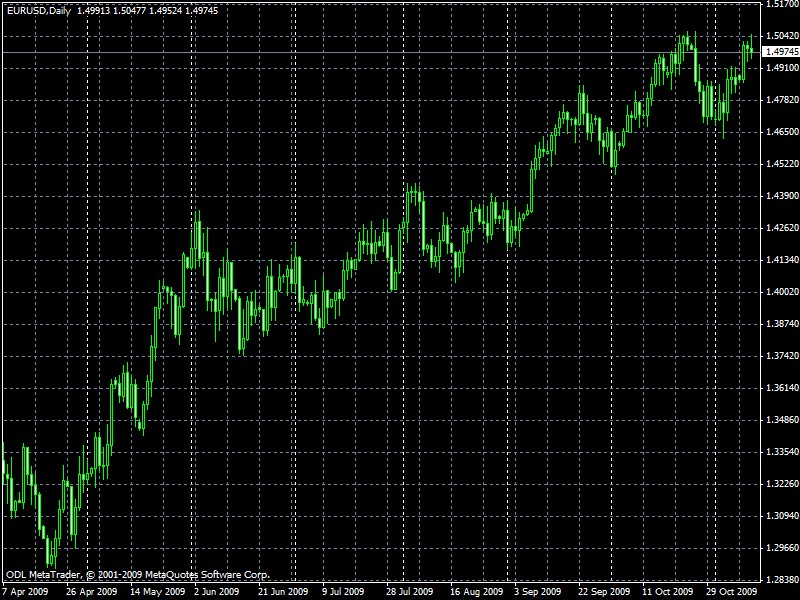Screen dimensions: 800x600
Task: Click the 1.46500 price axis label
Action: pos(782,132)
